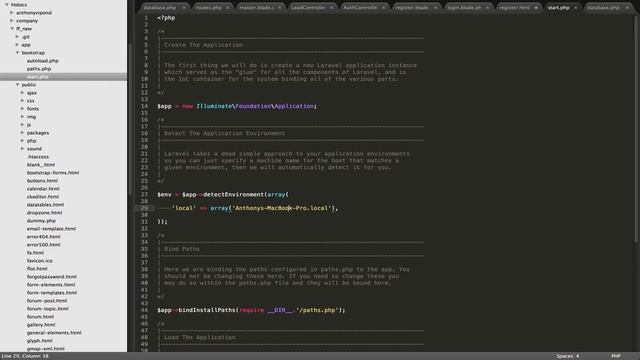Expand the img folder
The height and width of the screenshot is (360, 640).
click(22, 117)
